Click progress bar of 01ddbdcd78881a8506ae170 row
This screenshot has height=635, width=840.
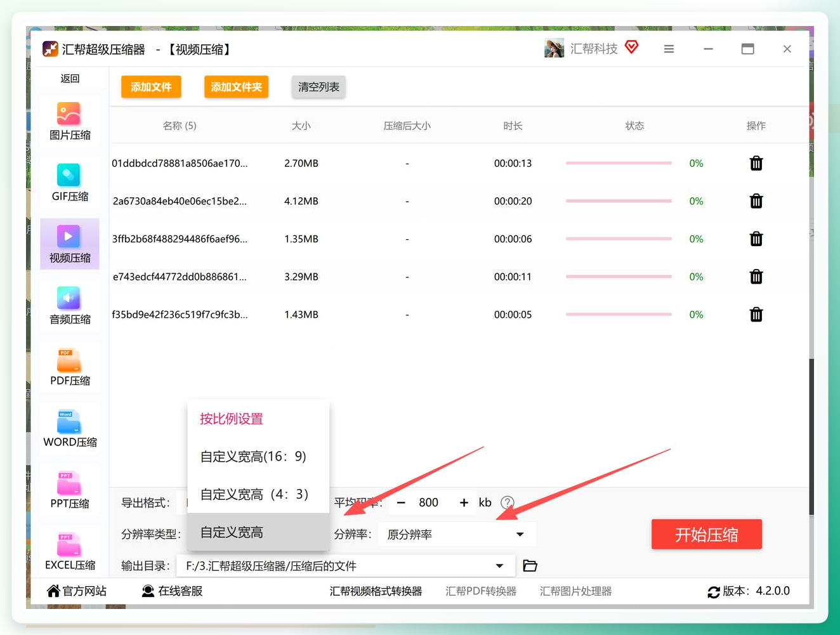[x=619, y=163]
